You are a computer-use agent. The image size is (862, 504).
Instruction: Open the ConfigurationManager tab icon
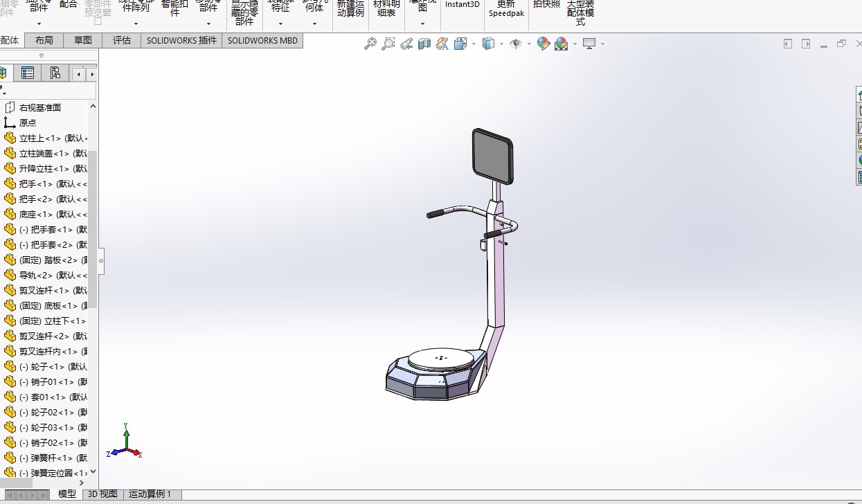point(55,73)
